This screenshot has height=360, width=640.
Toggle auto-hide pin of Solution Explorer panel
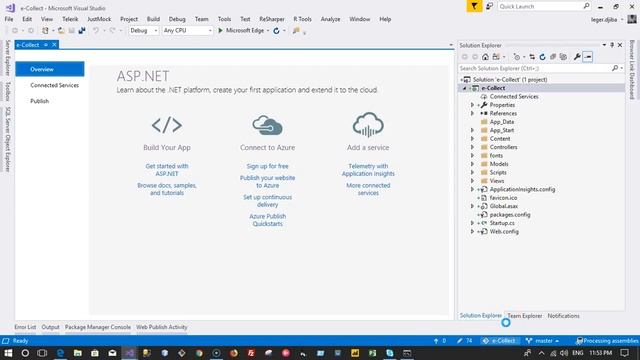pyautogui.click(x=612, y=45)
